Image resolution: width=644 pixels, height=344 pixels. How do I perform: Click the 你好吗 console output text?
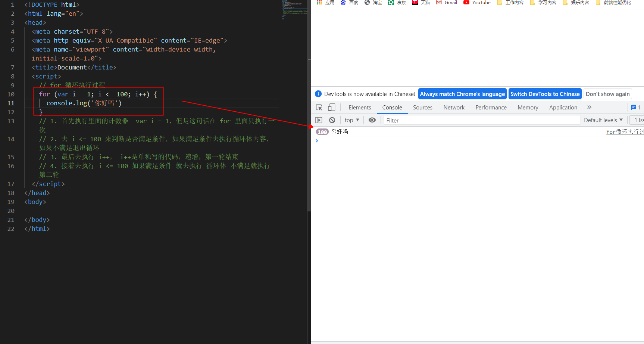[340, 131]
